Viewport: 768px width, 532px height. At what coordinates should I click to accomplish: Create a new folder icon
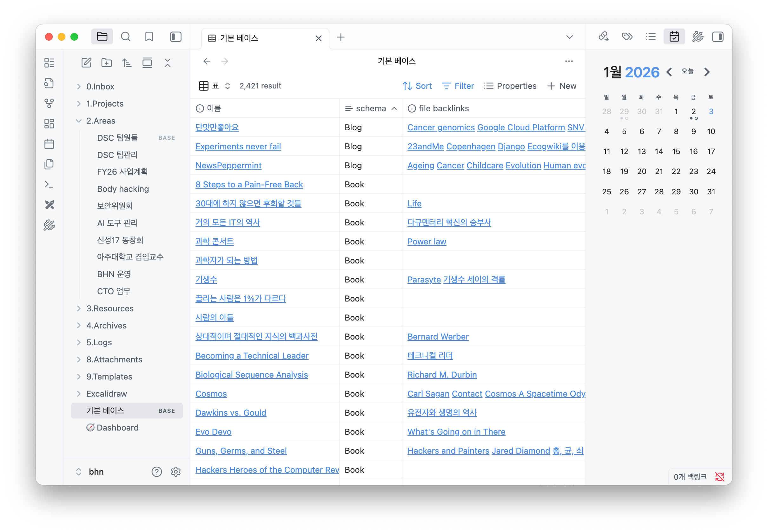click(106, 63)
